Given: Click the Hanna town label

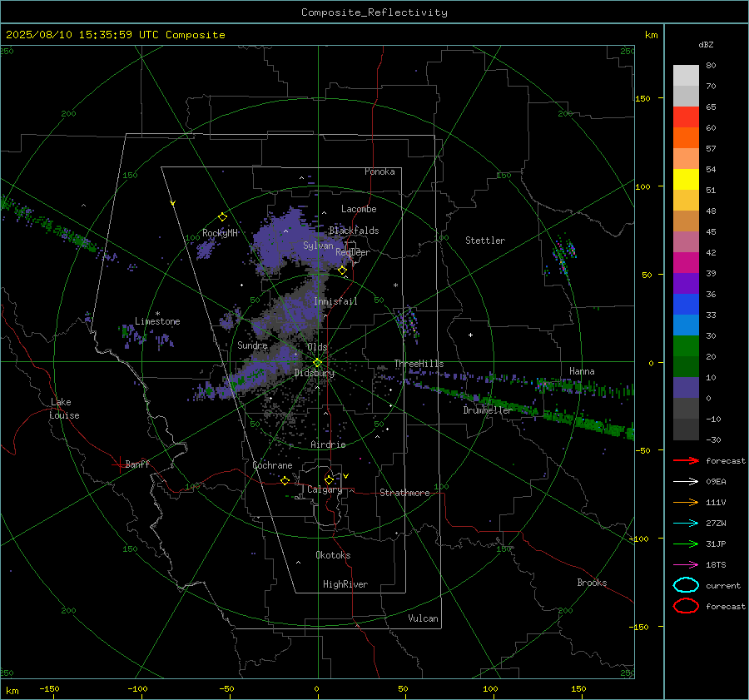Looking at the screenshot, I should (582, 371).
